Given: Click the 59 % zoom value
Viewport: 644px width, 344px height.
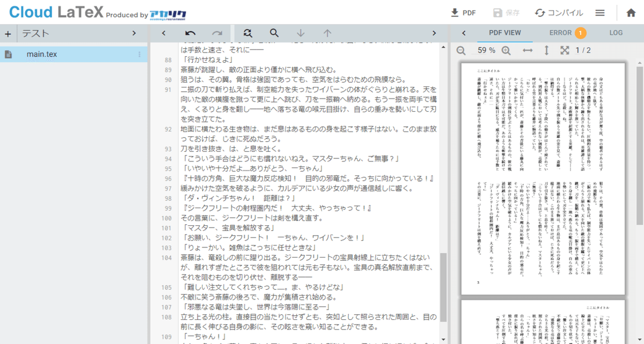Looking at the screenshot, I should [486, 50].
